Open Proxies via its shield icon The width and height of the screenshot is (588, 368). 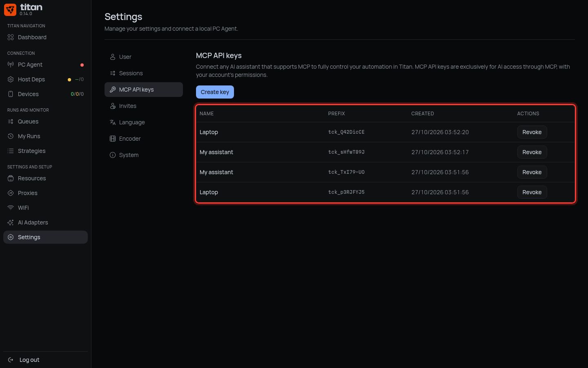pos(11,193)
